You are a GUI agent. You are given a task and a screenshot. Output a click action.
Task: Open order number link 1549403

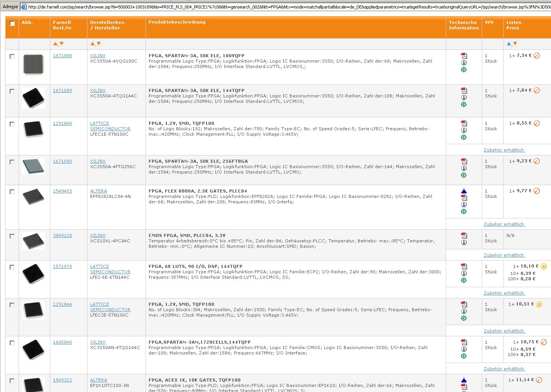click(x=62, y=191)
